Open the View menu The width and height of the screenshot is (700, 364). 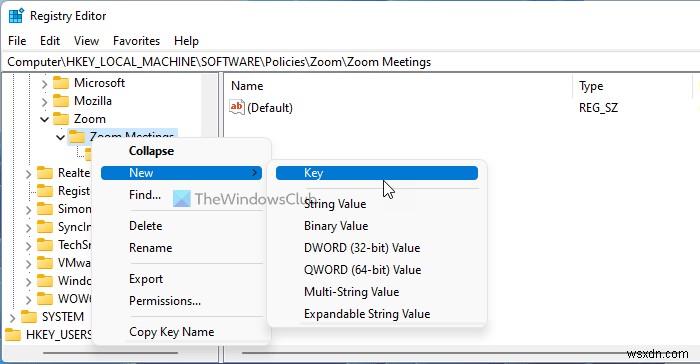coord(86,41)
